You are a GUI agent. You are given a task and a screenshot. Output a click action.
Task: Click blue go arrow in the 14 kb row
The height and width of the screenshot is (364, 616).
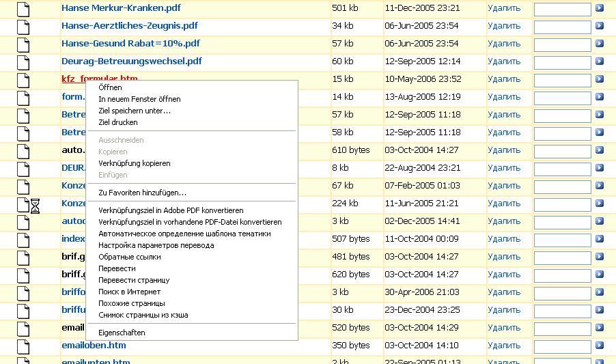600,96
